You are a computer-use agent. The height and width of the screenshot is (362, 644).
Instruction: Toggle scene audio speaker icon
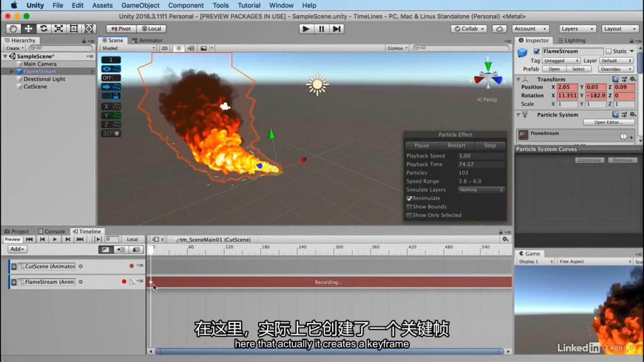191,48
